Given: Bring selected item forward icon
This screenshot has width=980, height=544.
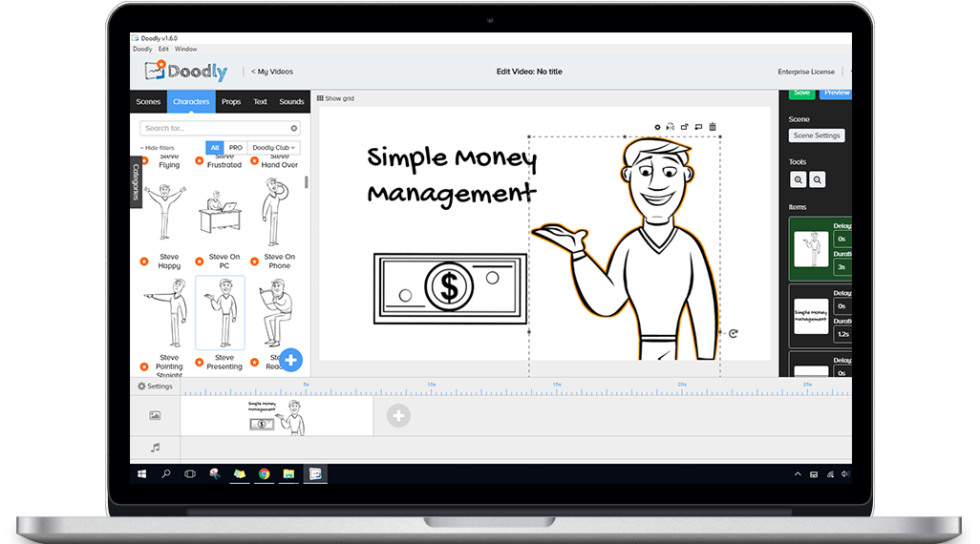Looking at the screenshot, I should pos(684,127).
